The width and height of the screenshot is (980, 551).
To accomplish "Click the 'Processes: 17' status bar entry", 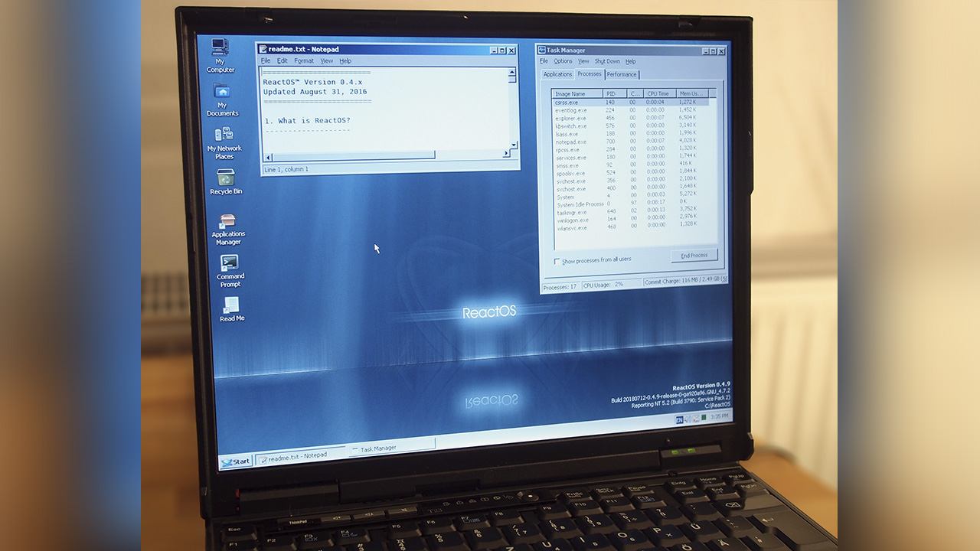I will click(560, 287).
